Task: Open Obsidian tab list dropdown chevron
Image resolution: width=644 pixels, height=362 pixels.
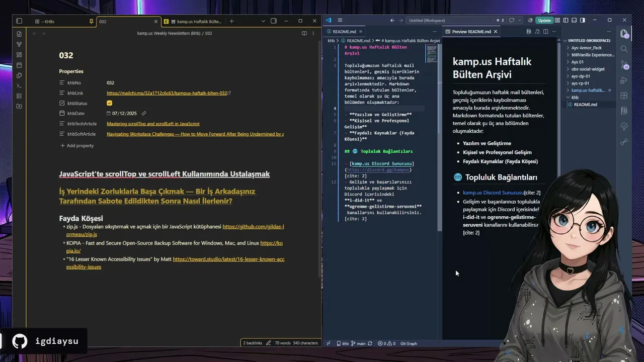Action: pos(263,21)
